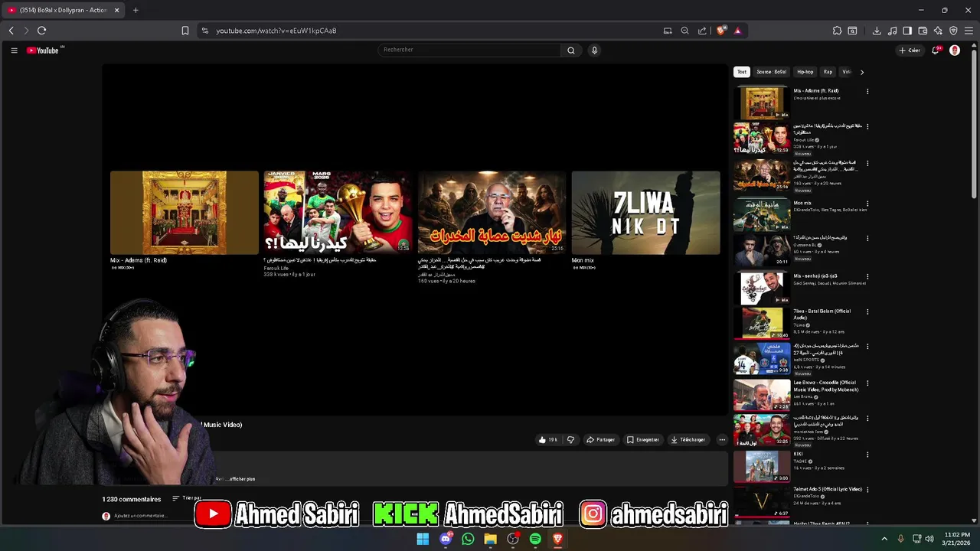Select the Hip-hop filter chip
Image resolution: width=980 pixels, height=551 pixels.
[805, 72]
